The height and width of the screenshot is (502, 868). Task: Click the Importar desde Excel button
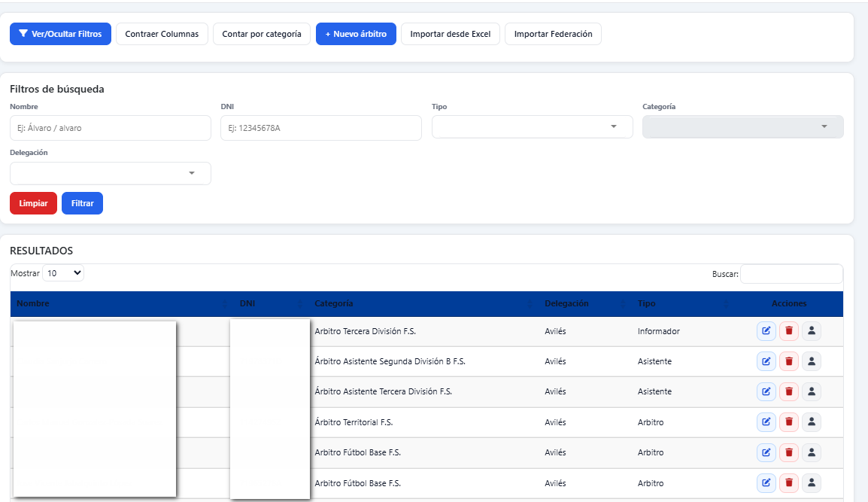pyautogui.click(x=450, y=34)
